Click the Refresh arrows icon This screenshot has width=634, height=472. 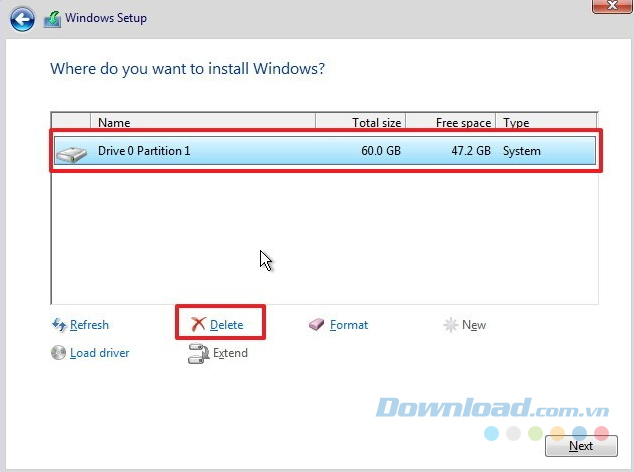59,324
